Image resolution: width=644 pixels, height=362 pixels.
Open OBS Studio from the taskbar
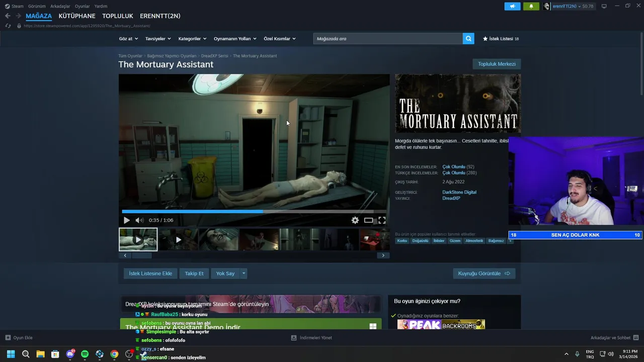tap(129, 354)
